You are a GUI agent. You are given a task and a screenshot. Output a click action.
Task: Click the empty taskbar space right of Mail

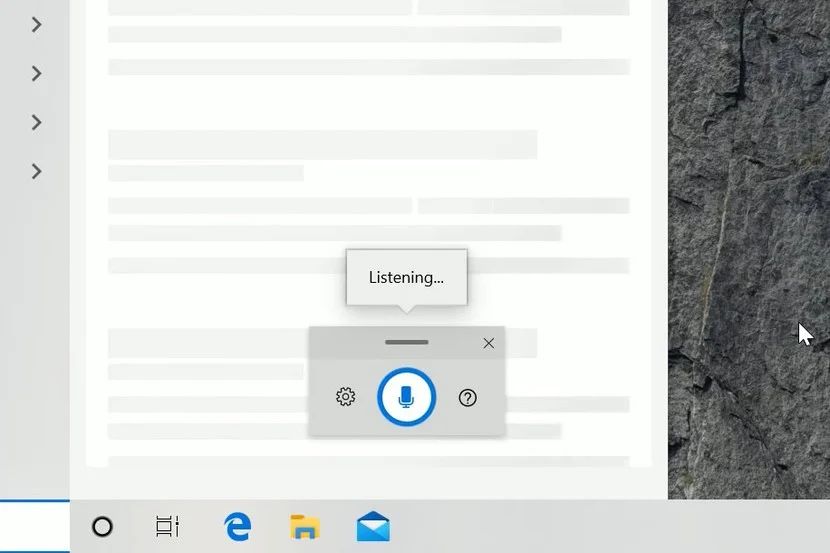click(x=609, y=527)
